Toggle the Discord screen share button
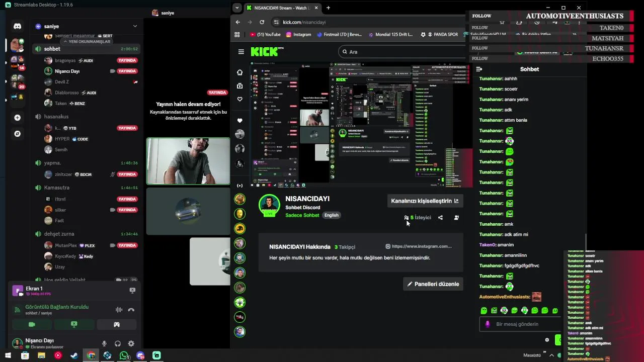 coord(74,324)
